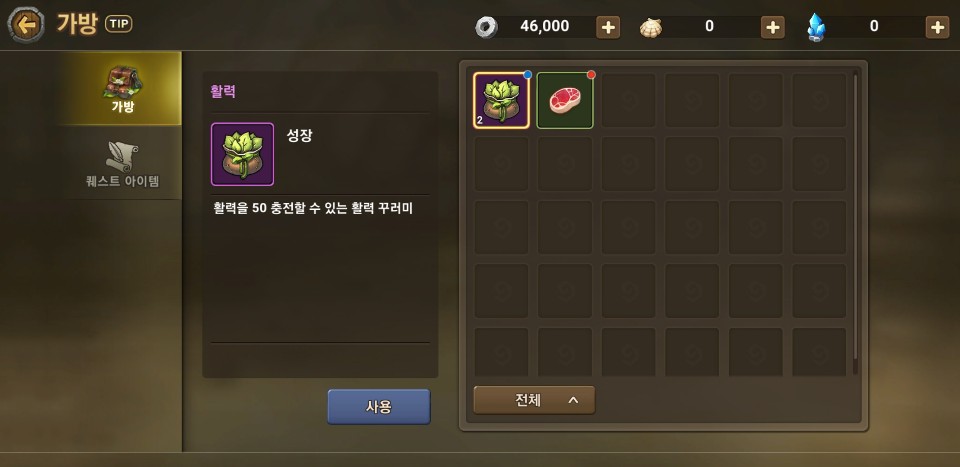Viewport: 960px width, 467px height.
Task: Click the seashell currency icon
Action: tap(651, 28)
